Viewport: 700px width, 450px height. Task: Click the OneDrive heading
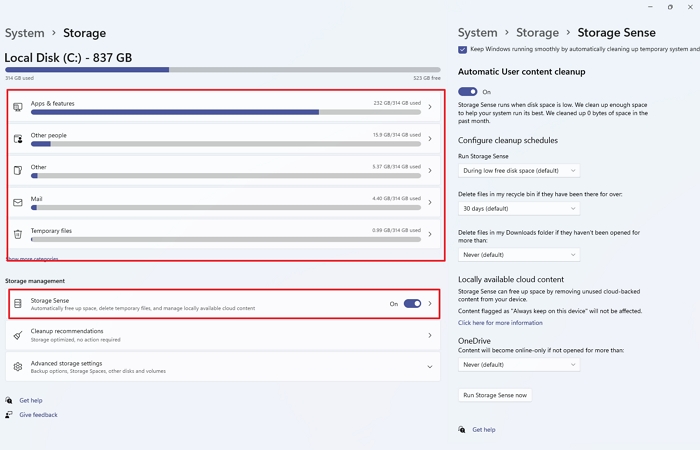pyautogui.click(x=474, y=341)
